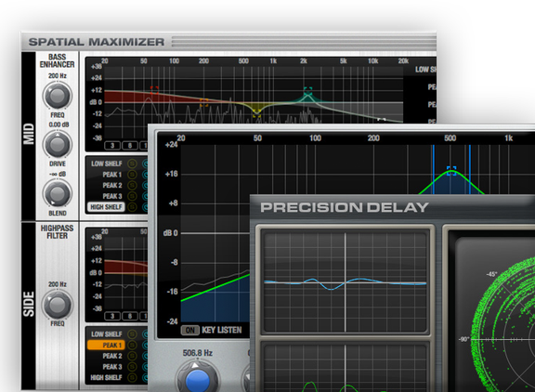Click the 6 button under Side EQ graph
This screenshot has width=535, height=392.
click(130, 316)
